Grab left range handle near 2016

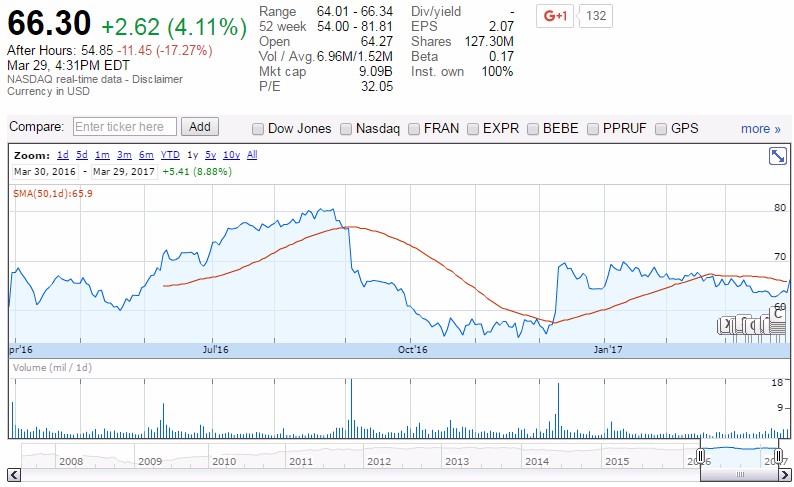701,456
